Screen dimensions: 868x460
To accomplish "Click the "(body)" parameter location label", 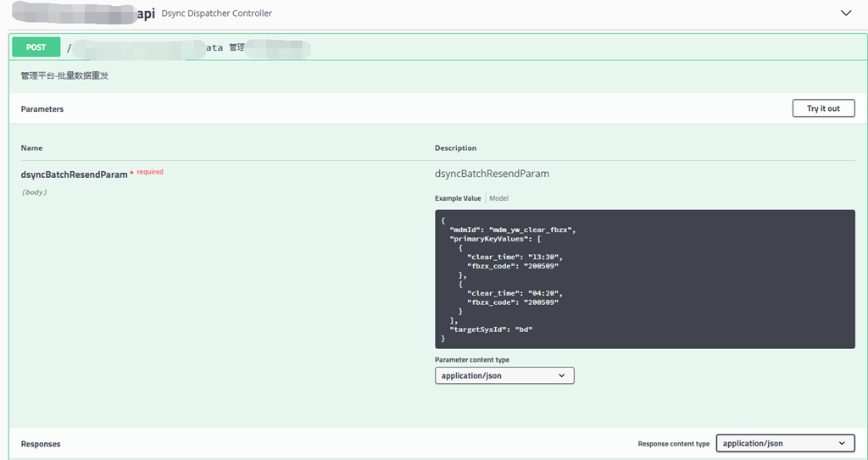I will (x=34, y=192).
